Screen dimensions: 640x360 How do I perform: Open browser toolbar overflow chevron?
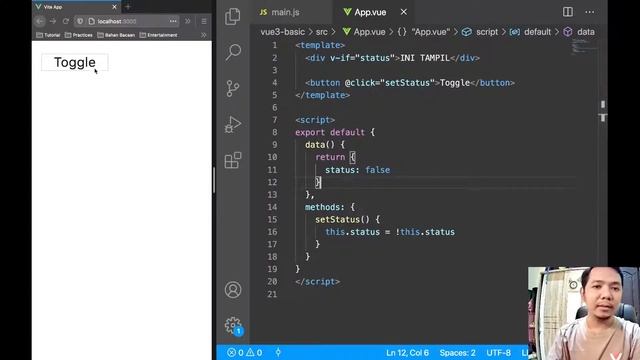(188, 21)
